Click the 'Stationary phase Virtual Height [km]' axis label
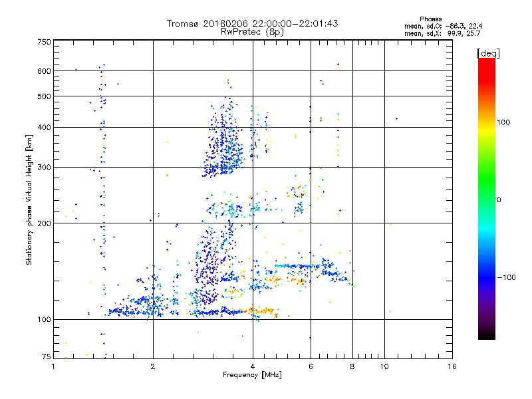The image size is (532, 399). coord(29,199)
